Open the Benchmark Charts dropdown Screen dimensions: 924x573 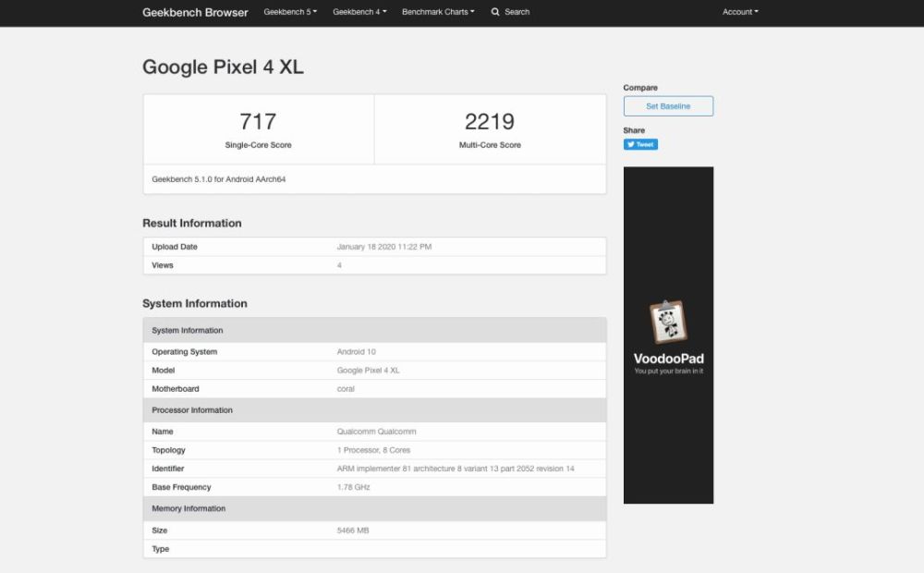(438, 12)
